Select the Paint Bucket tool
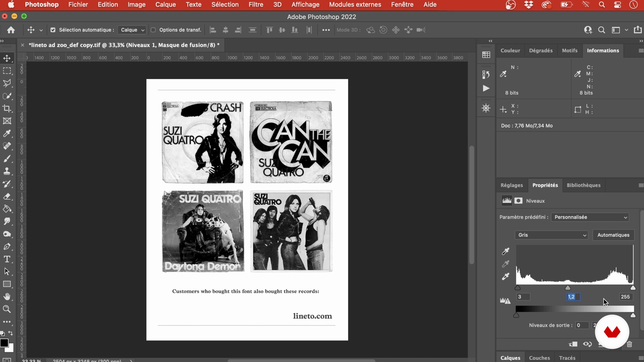Viewport: 644px width, 362px height. tap(7, 209)
